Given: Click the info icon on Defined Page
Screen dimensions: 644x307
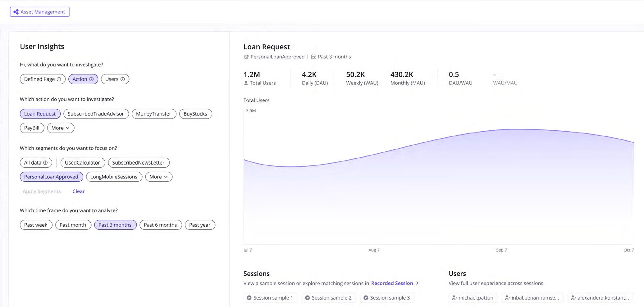Looking at the screenshot, I should (x=59, y=79).
